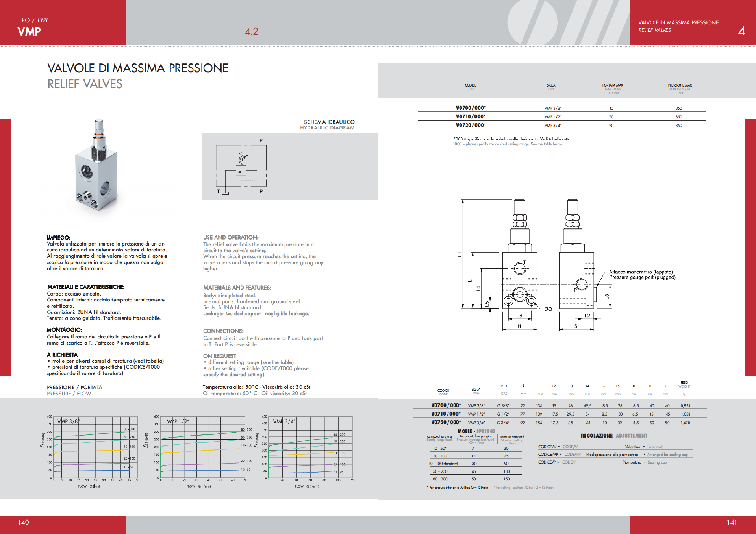Select code V0710/000* in top table

click(471, 116)
